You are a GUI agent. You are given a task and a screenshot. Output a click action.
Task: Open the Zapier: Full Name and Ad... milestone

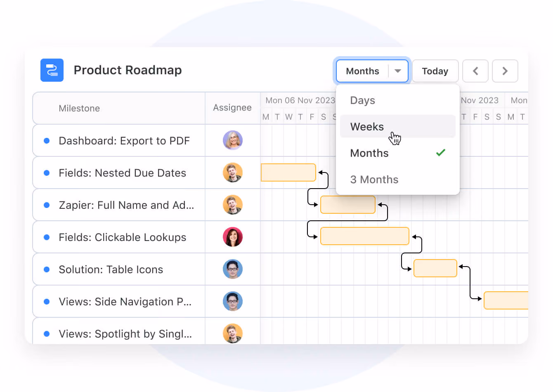point(126,205)
